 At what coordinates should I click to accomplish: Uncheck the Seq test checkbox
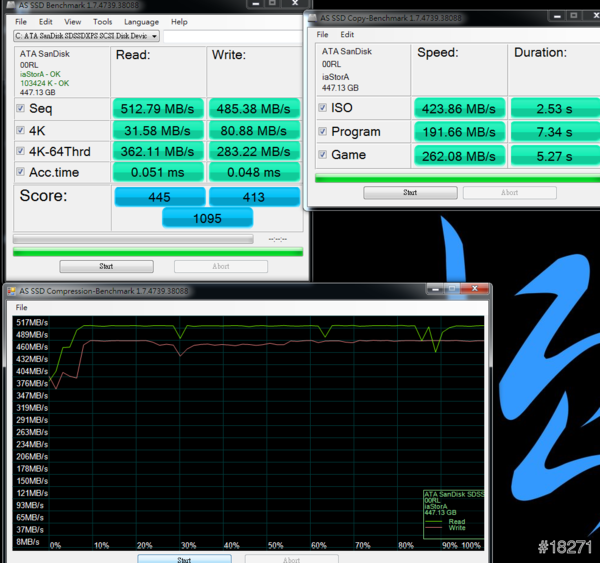[21, 108]
